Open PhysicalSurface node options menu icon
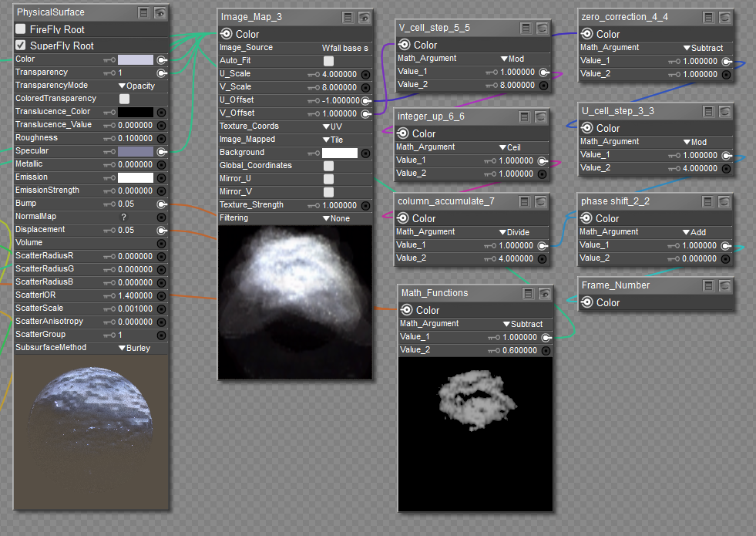756x536 pixels. [x=143, y=12]
